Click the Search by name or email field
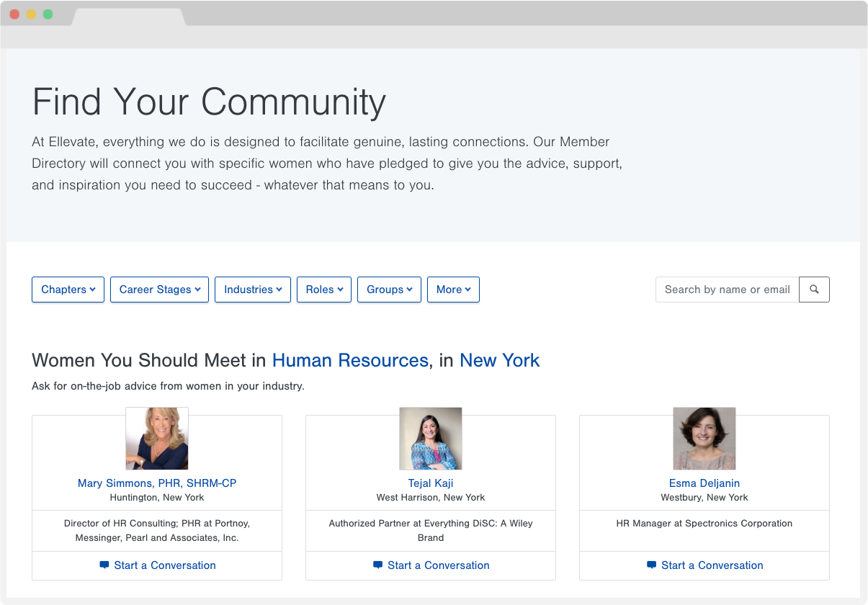Screen dimensions: 868x605 (726, 290)
